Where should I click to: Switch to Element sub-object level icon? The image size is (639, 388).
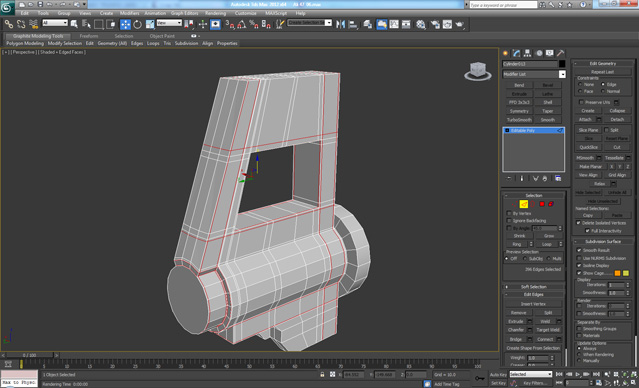551,204
